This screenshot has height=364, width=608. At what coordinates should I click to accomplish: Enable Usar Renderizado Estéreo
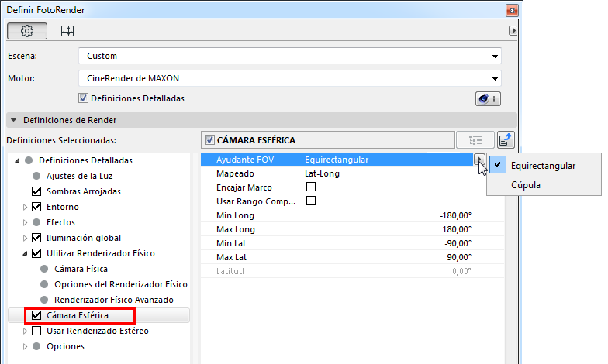point(36,331)
